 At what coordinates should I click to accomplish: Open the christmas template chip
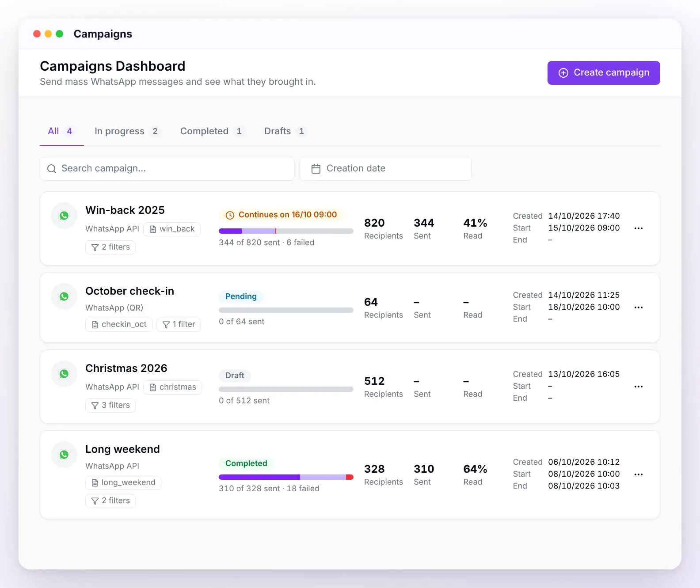pyautogui.click(x=173, y=387)
